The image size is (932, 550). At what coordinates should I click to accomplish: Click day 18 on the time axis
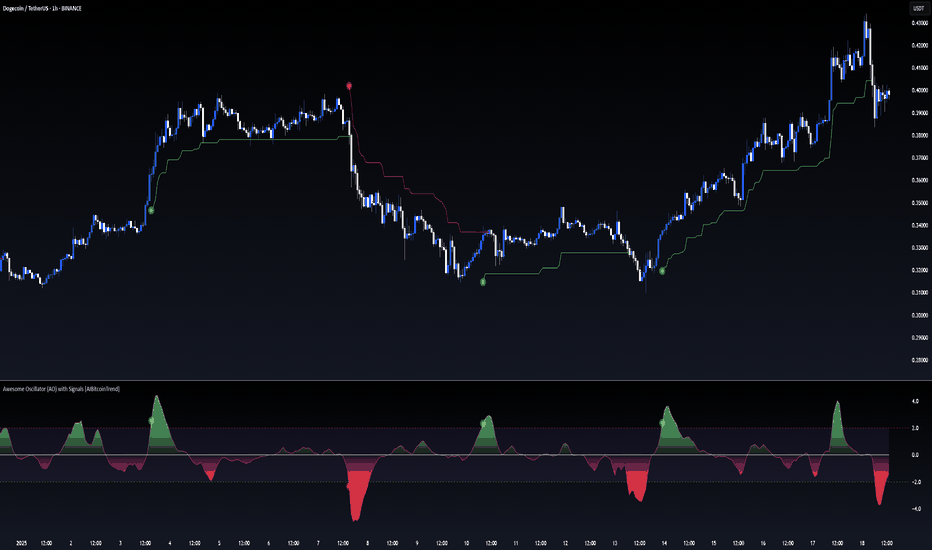[x=862, y=543]
